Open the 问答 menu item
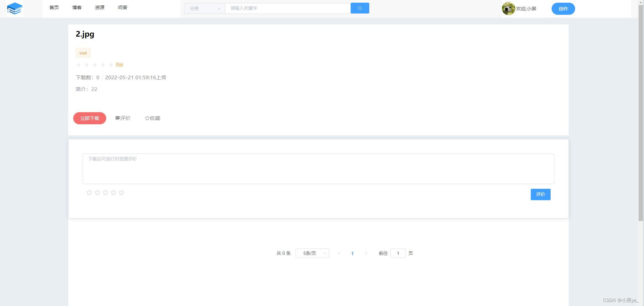Viewport: 644px width, 306px height. point(123,7)
